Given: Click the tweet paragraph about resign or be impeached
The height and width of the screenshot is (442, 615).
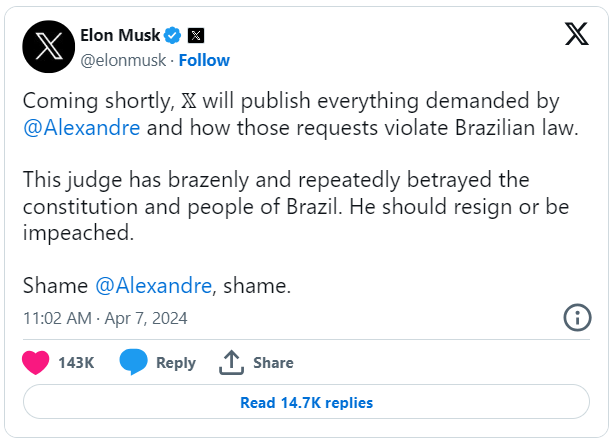Looking at the screenshot, I should 296,206.
